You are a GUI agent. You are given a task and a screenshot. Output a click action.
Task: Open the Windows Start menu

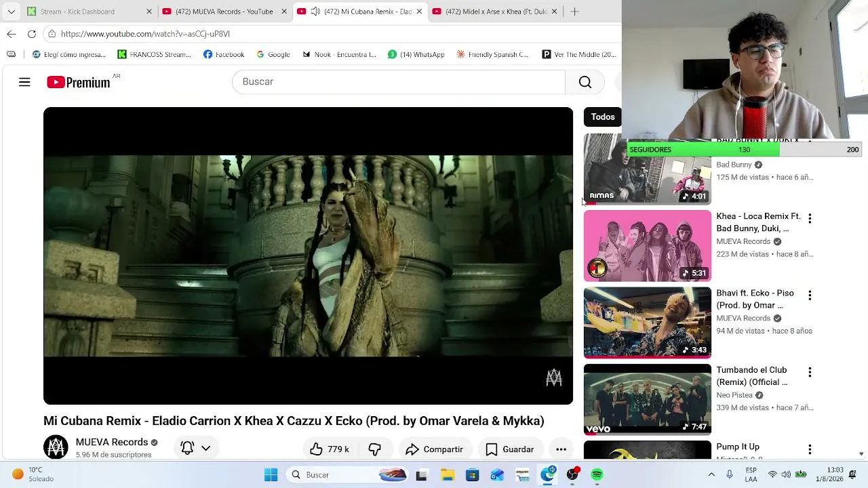[x=271, y=474]
